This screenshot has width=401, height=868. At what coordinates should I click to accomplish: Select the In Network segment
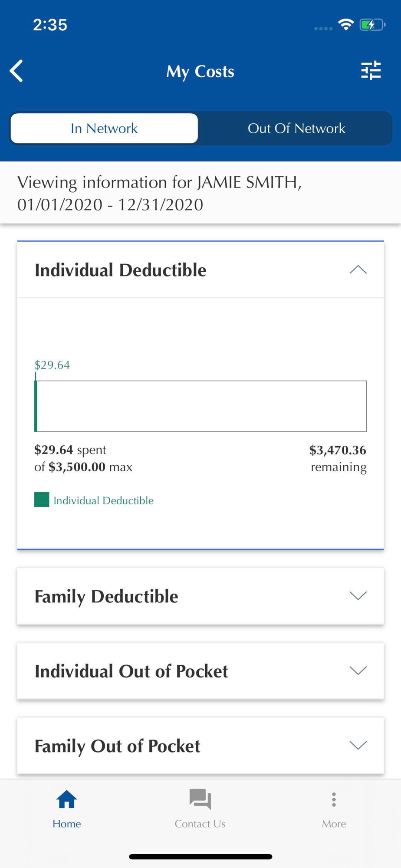104,128
